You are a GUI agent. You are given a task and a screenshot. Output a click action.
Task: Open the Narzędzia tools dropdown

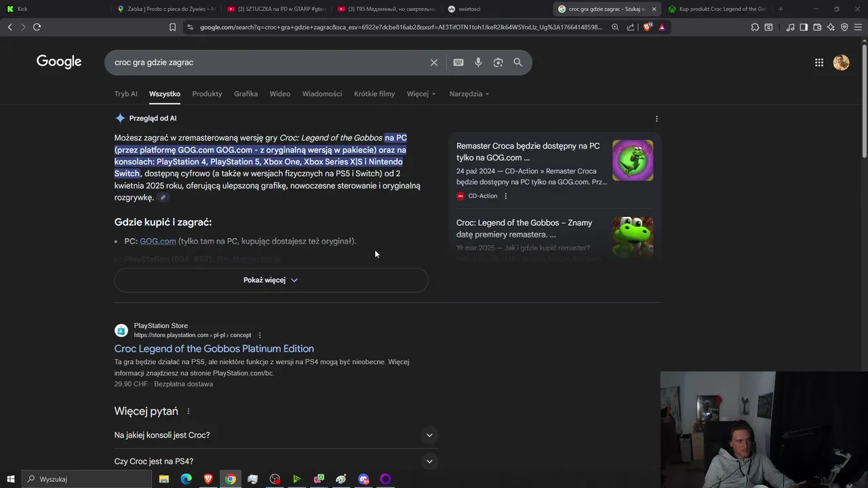[x=469, y=94]
